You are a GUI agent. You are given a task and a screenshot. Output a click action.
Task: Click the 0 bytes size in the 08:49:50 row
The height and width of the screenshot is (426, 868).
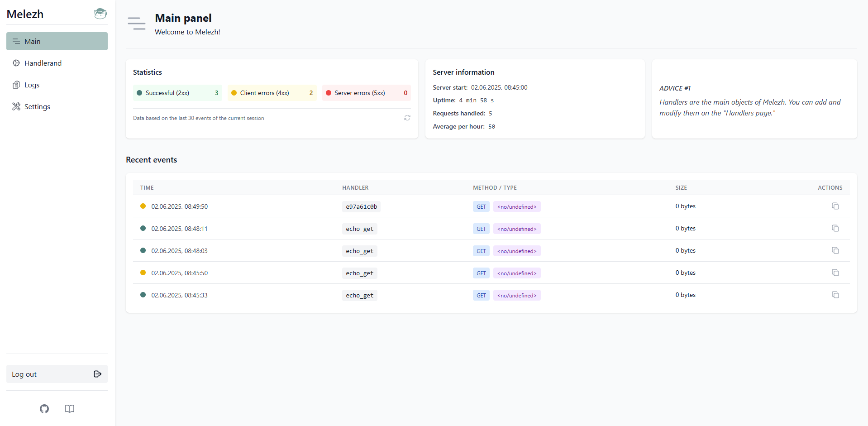686,206
